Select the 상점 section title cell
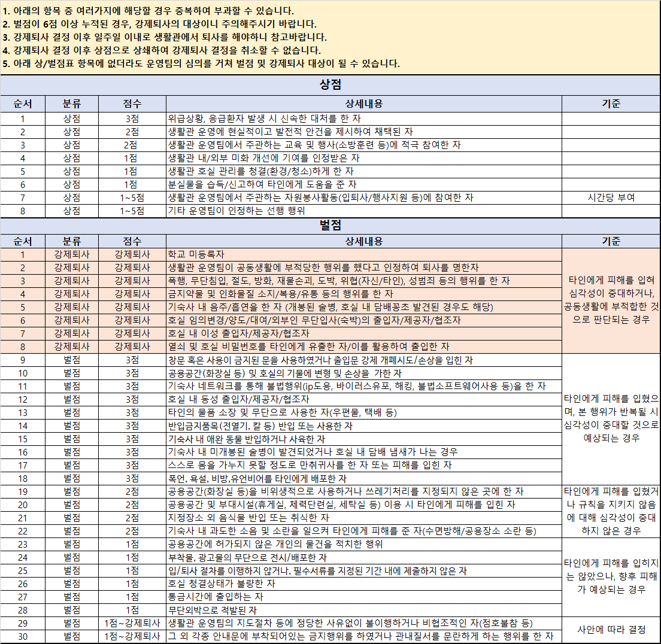This screenshot has height=644, width=661. [330, 85]
